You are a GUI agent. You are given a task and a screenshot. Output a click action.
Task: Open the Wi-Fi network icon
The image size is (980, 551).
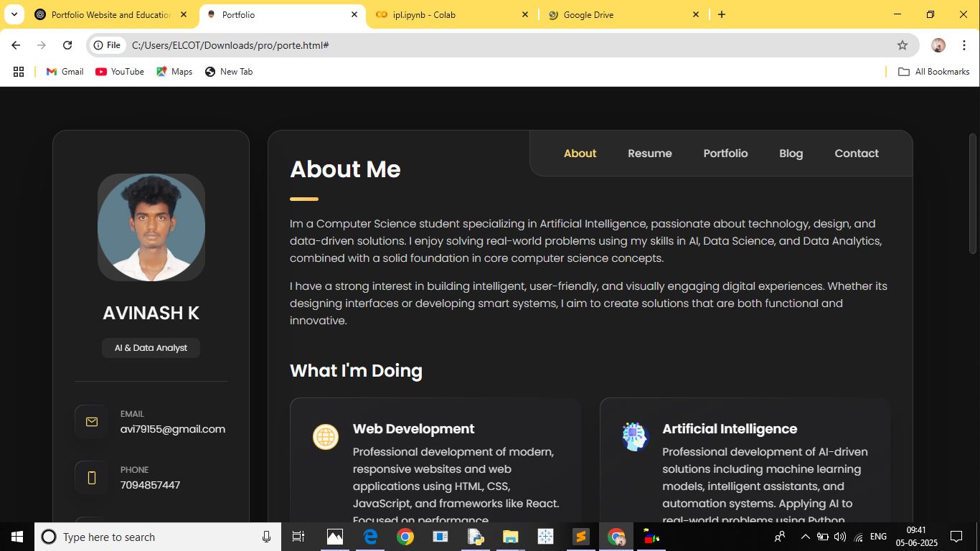click(x=859, y=537)
